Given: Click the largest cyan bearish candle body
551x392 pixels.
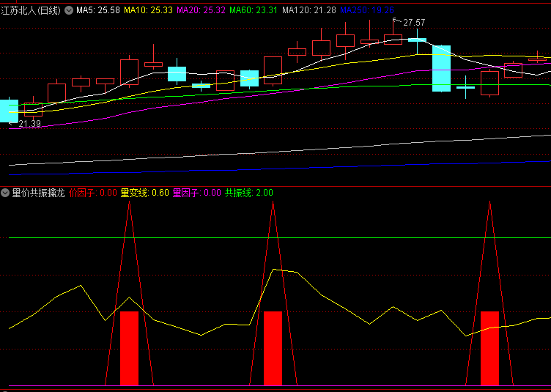Looking at the screenshot, I should [441, 68].
